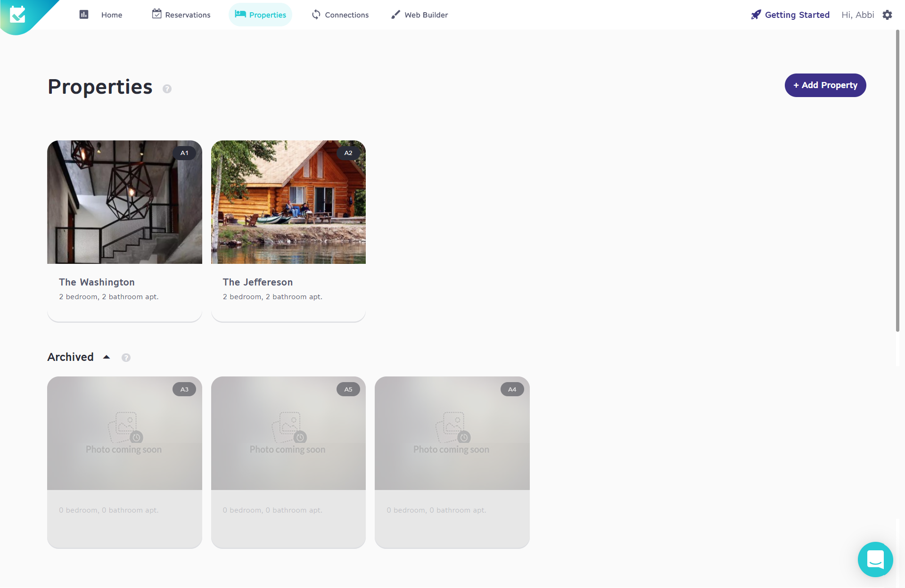The width and height of the screenshot is (905, 588).
Task: Click the A1 badge on The Washington
Action: 184,153
